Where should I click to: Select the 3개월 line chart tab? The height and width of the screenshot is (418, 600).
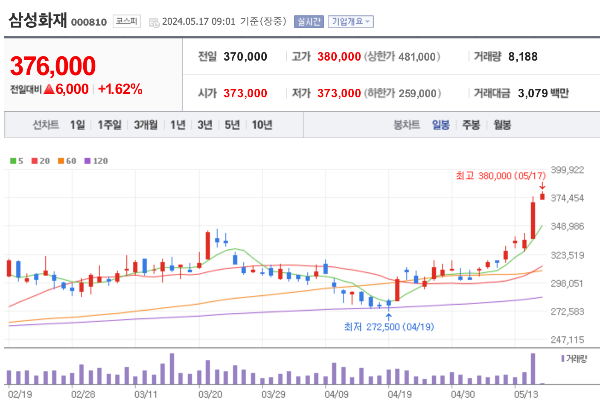coord(146,125)
